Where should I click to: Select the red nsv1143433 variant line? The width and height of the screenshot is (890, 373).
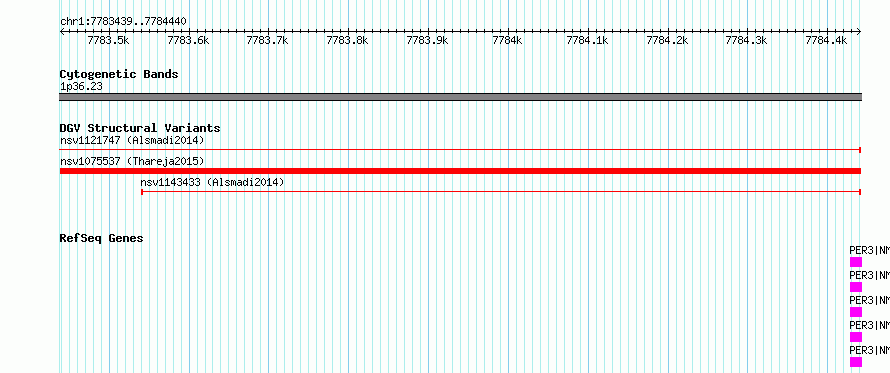[x=501, y=192]
